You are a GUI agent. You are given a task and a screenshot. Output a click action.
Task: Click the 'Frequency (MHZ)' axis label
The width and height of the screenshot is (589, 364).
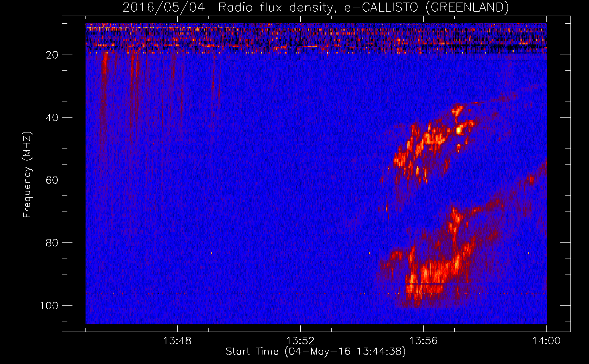[x=27, y=174]
